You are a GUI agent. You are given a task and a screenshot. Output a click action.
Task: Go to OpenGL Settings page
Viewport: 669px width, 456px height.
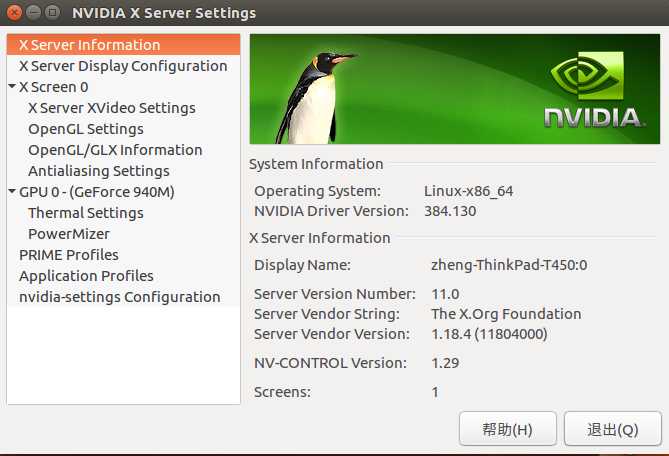coord(85,129)
